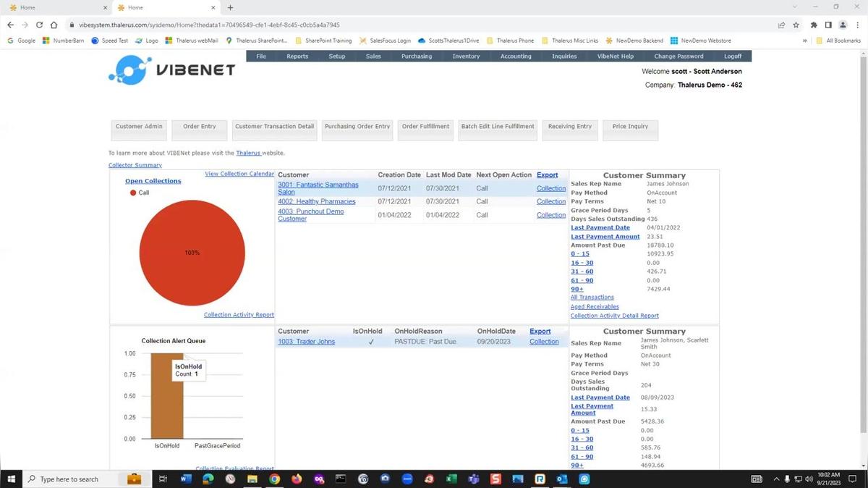Click the IsOnHold bar in the chart
The height and width of the screenshot is (488, 868).
167,405
